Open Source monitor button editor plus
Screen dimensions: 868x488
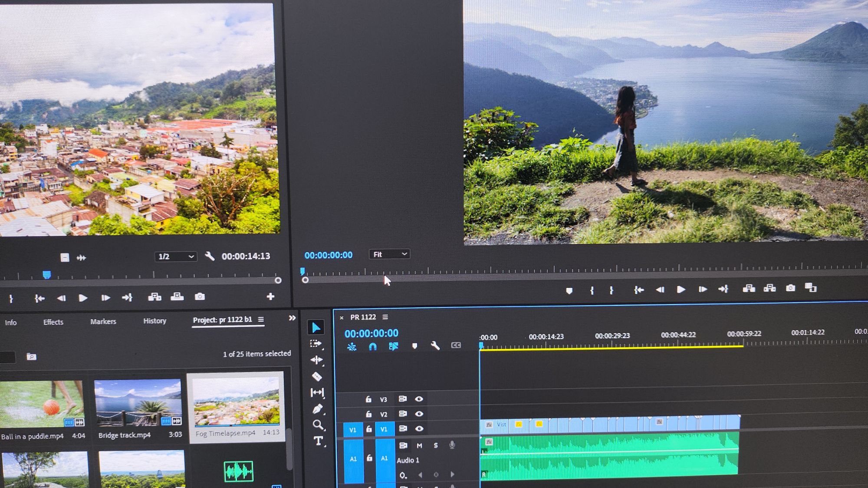(x=270, y=297)
